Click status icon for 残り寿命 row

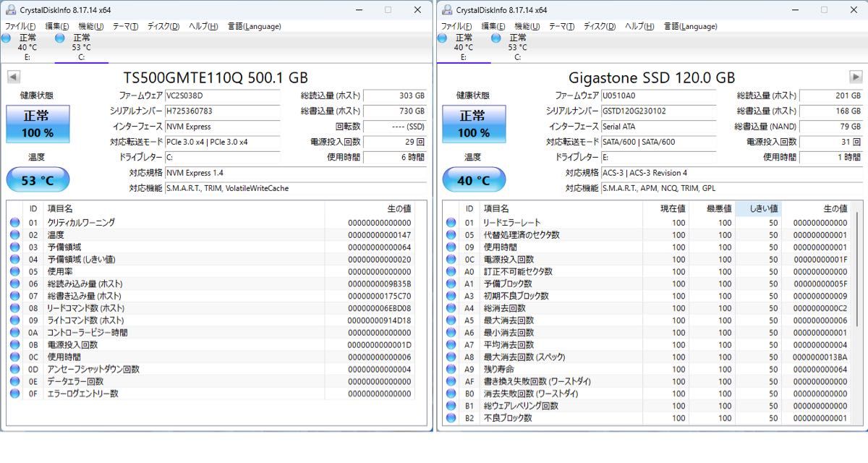[451, 370]
